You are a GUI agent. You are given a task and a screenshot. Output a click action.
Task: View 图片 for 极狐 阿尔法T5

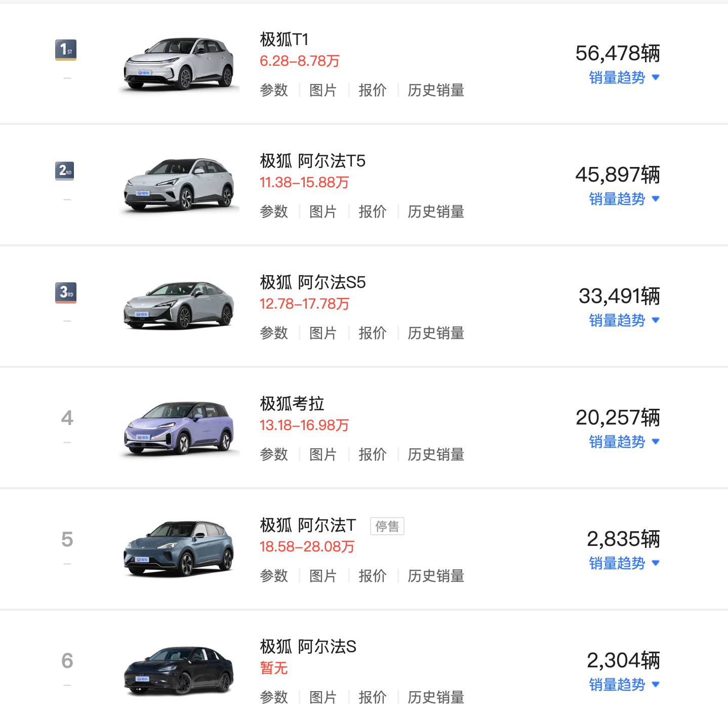click(x=323, y=211)
